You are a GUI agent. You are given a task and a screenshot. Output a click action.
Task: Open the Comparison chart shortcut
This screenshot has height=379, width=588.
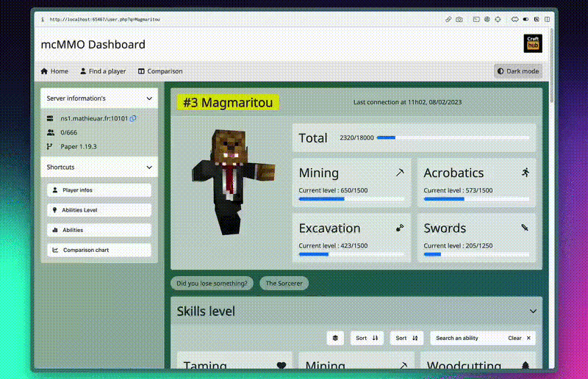(99, 250)
